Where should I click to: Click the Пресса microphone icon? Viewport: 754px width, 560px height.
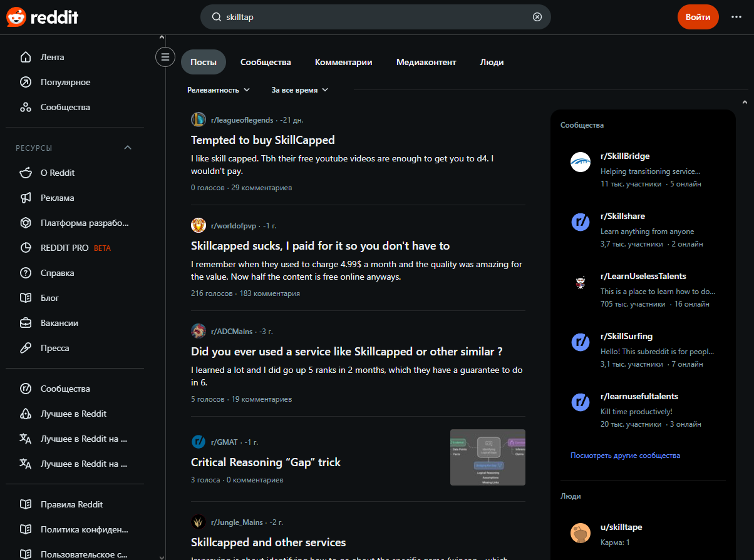pos(26,348)
